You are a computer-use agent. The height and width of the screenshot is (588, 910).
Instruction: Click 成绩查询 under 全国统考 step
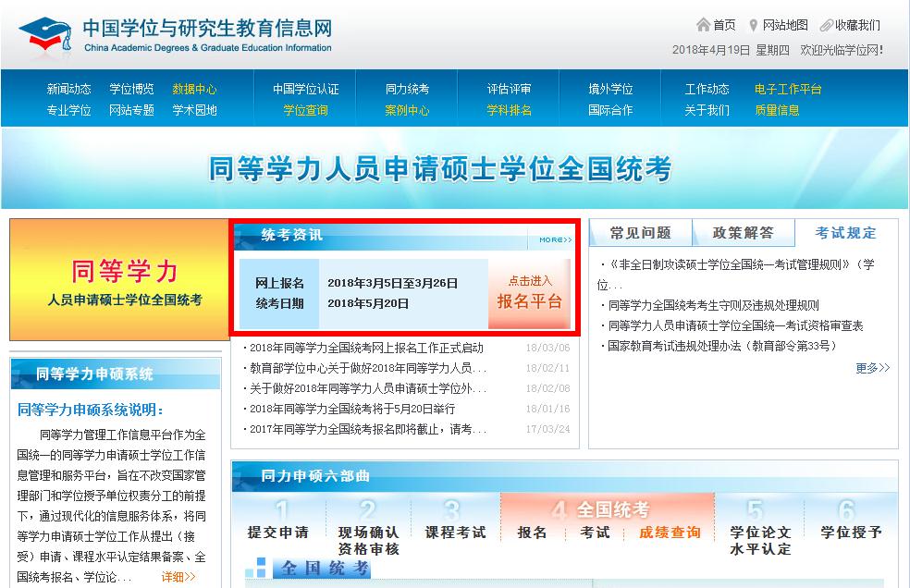tap(670, 533)
